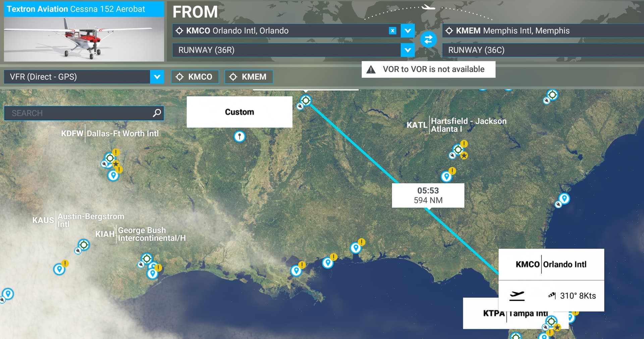Swap departure and arrival airports
Image resolution: width=644 pixels, height=339 pixels.
[428, 40]
